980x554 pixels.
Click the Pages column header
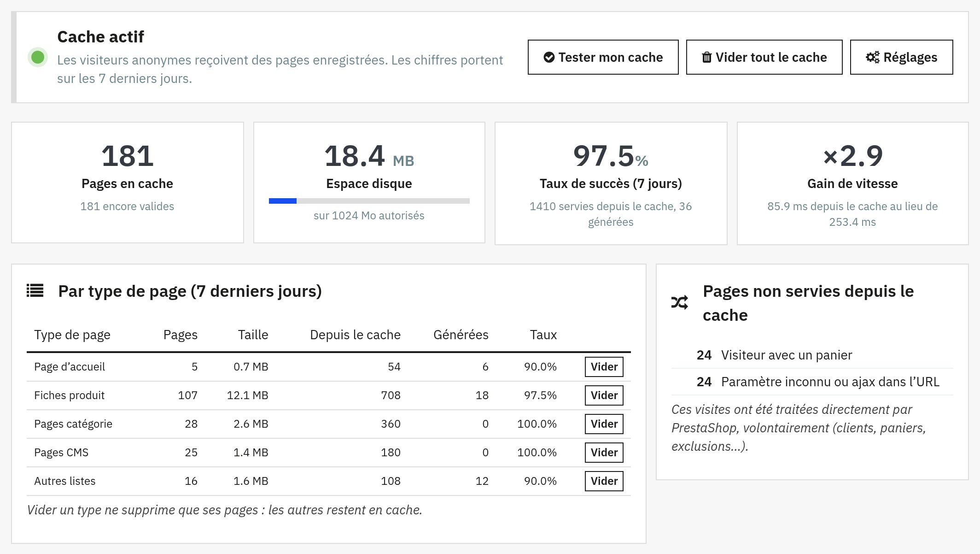click(x=181, y=335)
